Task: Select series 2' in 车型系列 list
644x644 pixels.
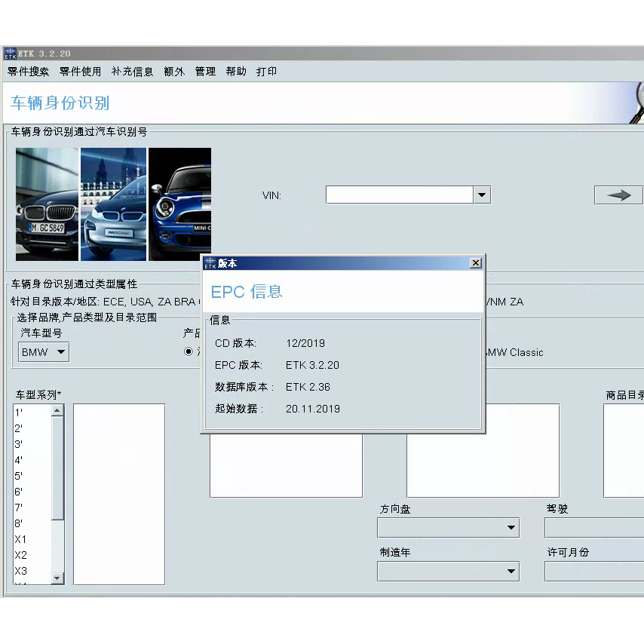Action: point(32,428)
